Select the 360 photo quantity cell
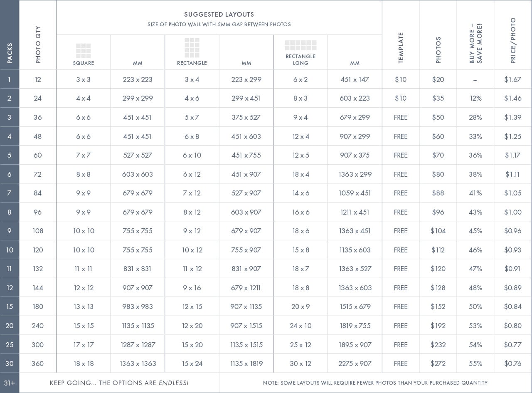Viewport: 532px width, 393px height. (38, 363)
